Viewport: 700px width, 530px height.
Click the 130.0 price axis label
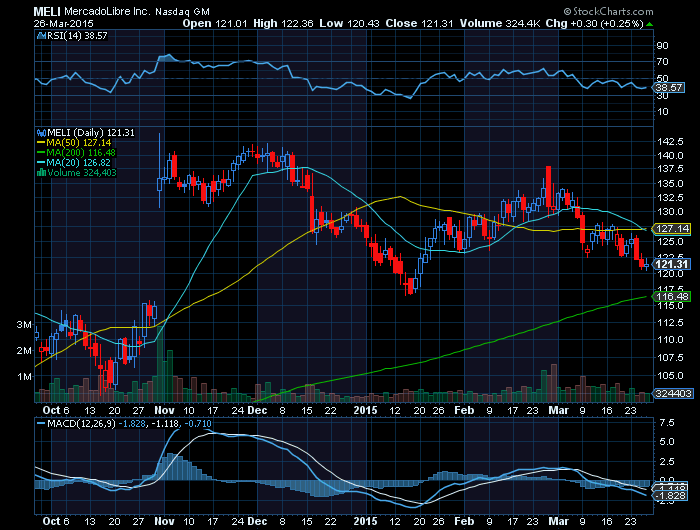670,211
